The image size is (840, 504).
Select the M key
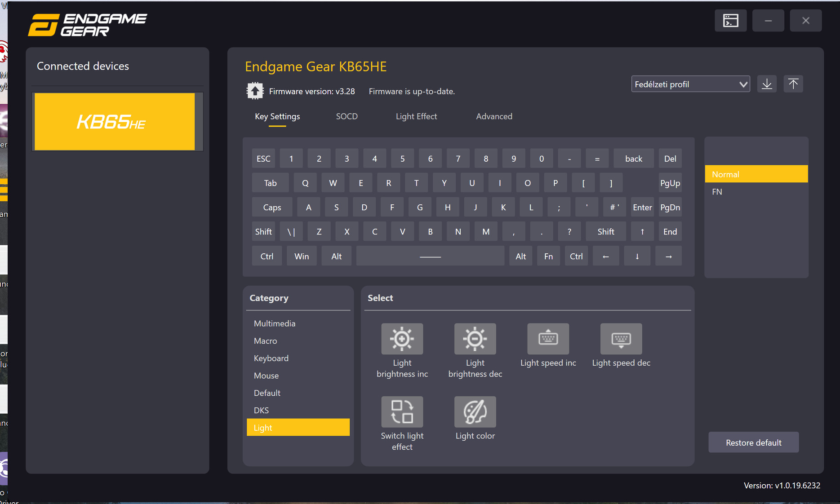[486, 232]
